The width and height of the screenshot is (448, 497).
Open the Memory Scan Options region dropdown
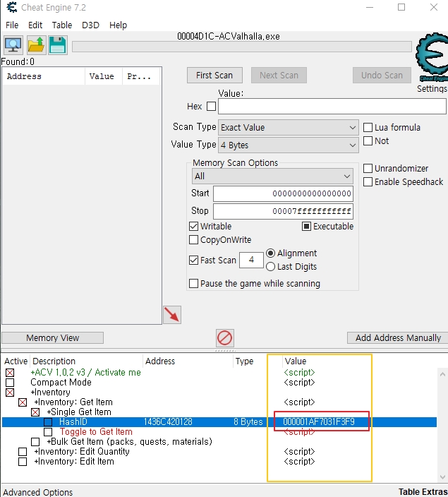(x=272, y=176)
